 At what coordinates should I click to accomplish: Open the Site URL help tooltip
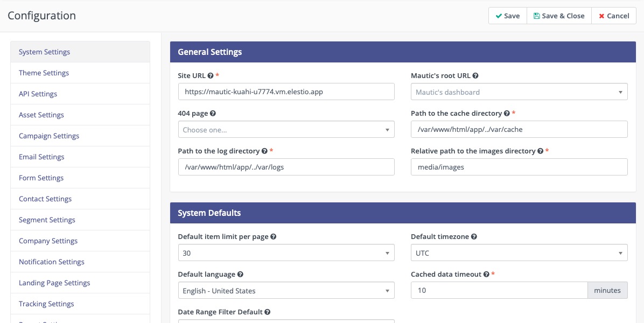(209, 75)
